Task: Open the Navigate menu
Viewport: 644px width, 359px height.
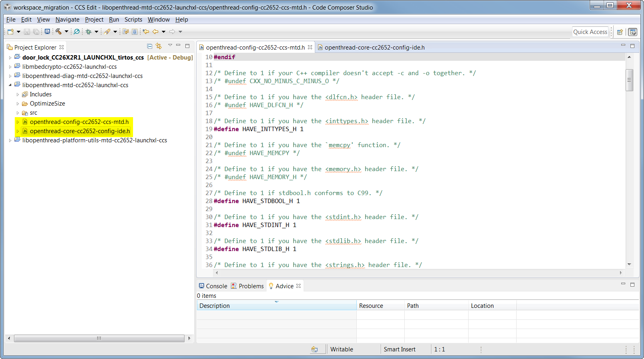Action: pos(67,20)
